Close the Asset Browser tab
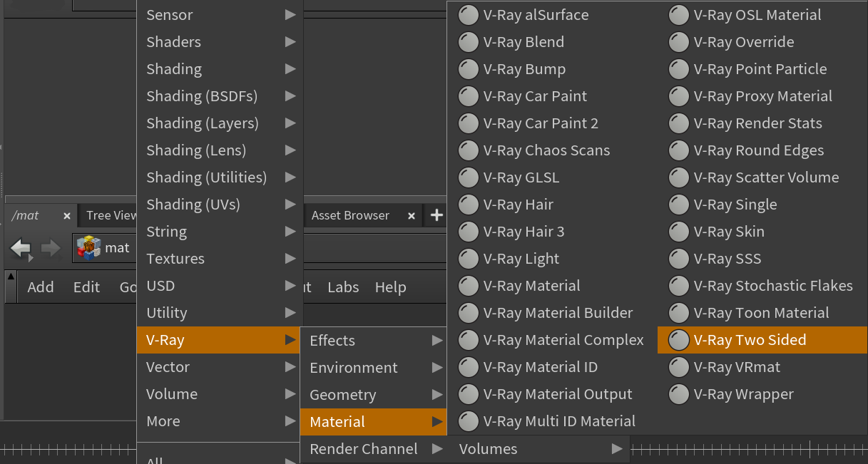Screen dimensions: 868x464 (x=412, y=215)
